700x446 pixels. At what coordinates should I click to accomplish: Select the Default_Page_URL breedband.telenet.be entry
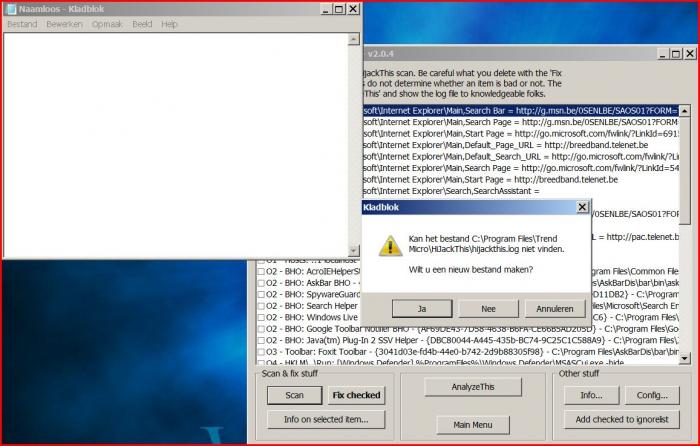click(x=521, y=145)
